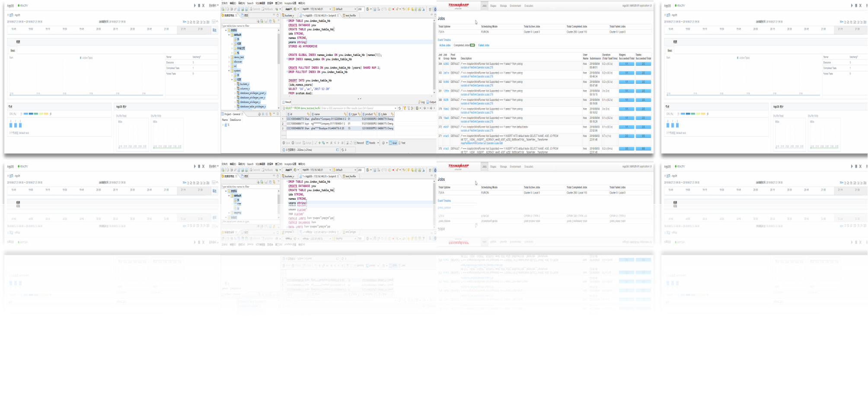This screenshot has width=868, height=409.
Task: Open job group link b2d82
Action: [446, 64]
